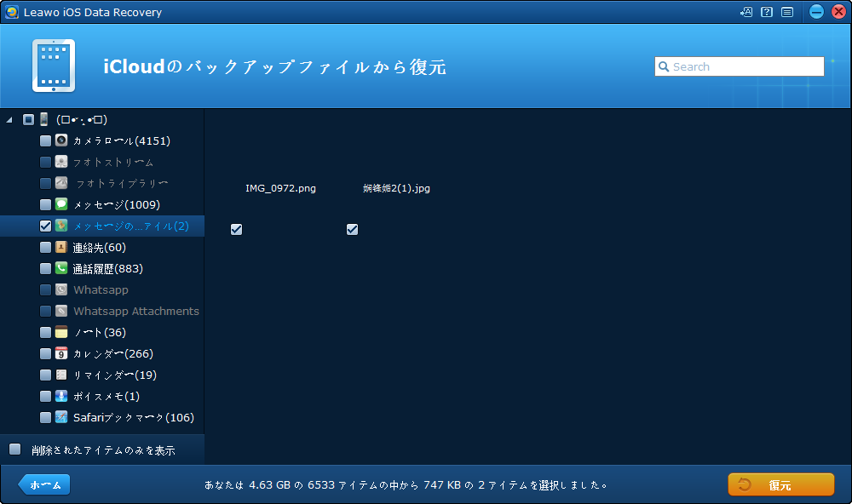
Task: Uncheck the メッセージの...アイル(2) checkbox
Action: coord(46,226)
